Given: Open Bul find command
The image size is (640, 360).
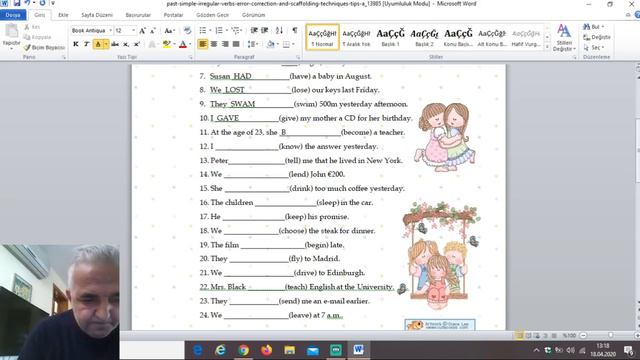Looking at the screenshot, I should coord(594,27).
